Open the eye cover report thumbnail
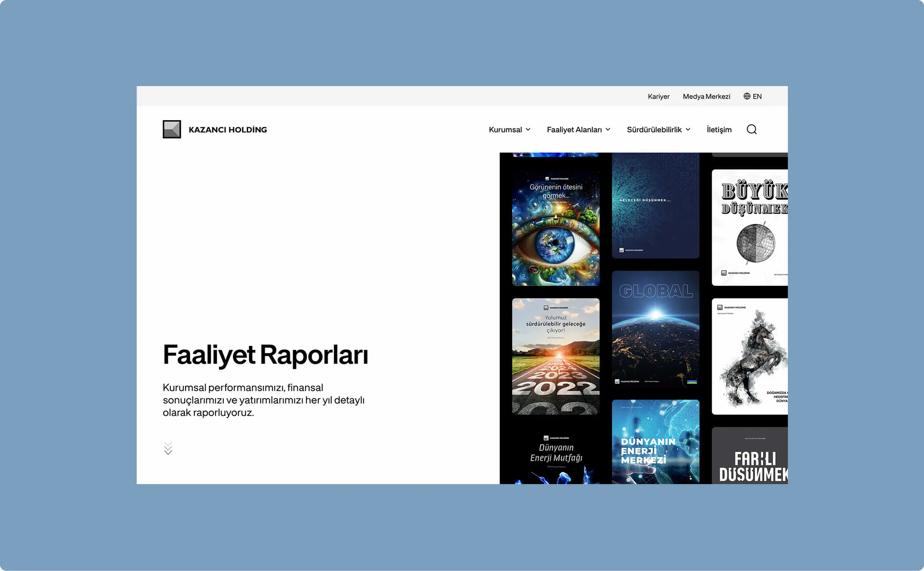Viewport: 924px width, 571px height. (556, 227)
